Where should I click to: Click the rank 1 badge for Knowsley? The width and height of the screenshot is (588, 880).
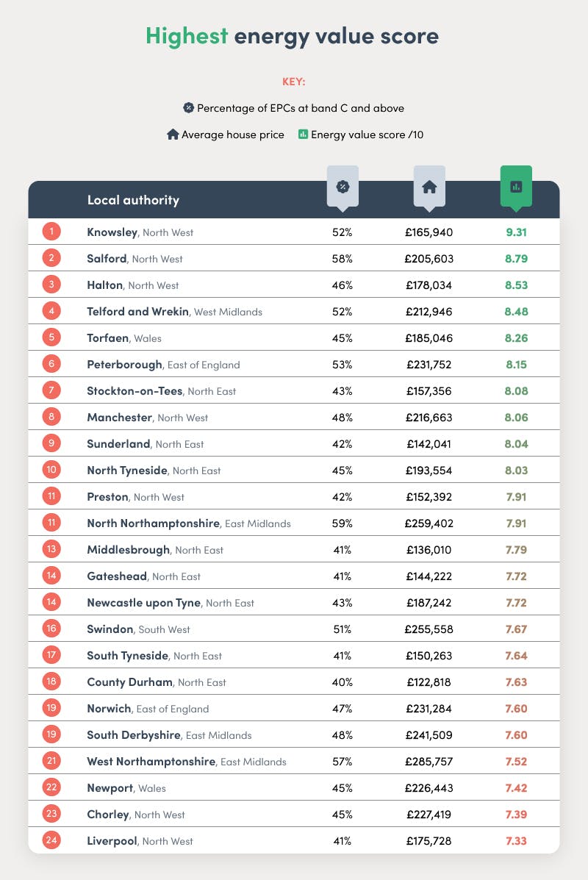[51, 232]
